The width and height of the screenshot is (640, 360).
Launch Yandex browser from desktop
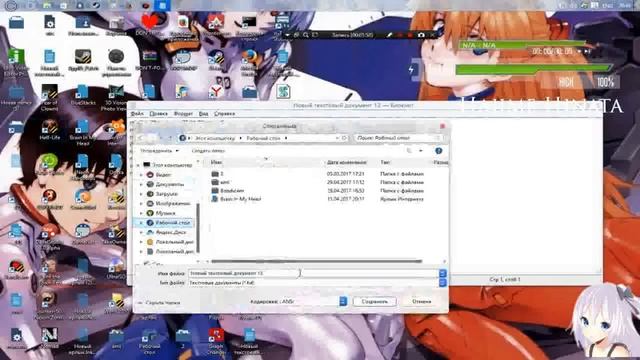click(216, 91)
